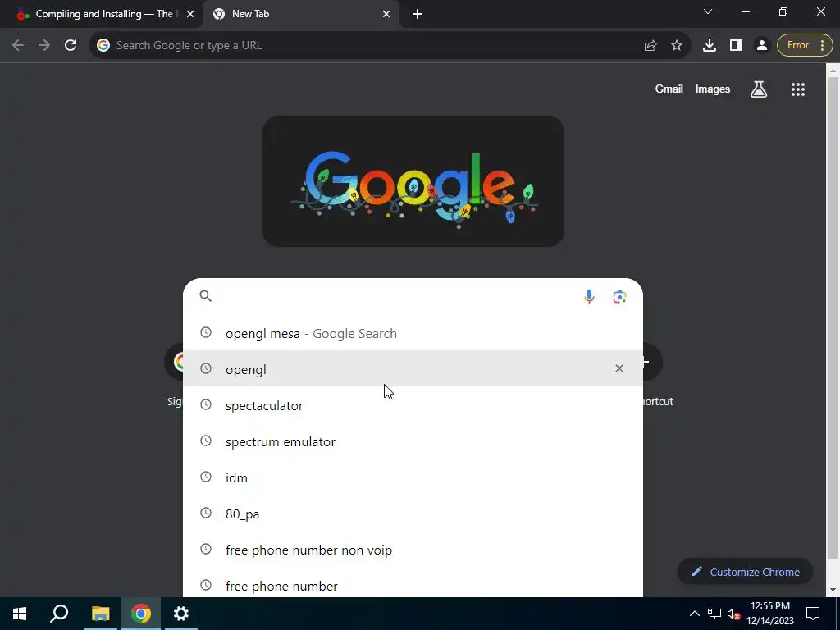Switch to the 'Compiling and Installing' tab
840x630 pixels.
pyautogui.click(x=101, y=14)
